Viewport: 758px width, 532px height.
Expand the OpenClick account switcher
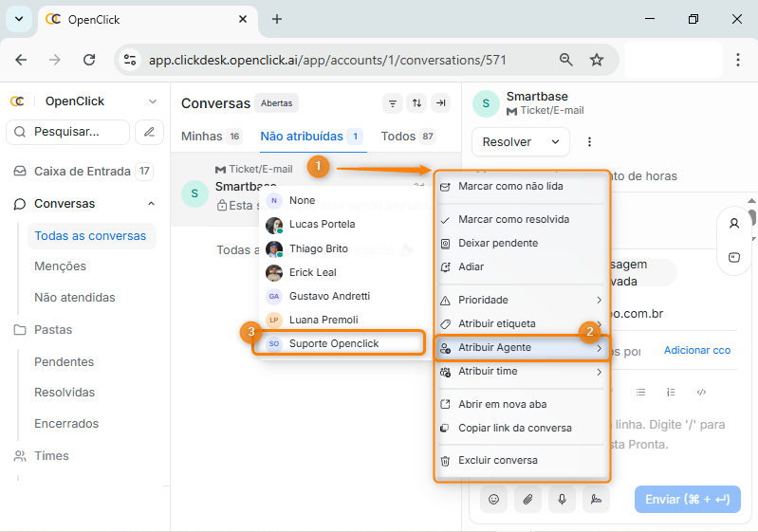pyautogui.click(x=153, y=101)
